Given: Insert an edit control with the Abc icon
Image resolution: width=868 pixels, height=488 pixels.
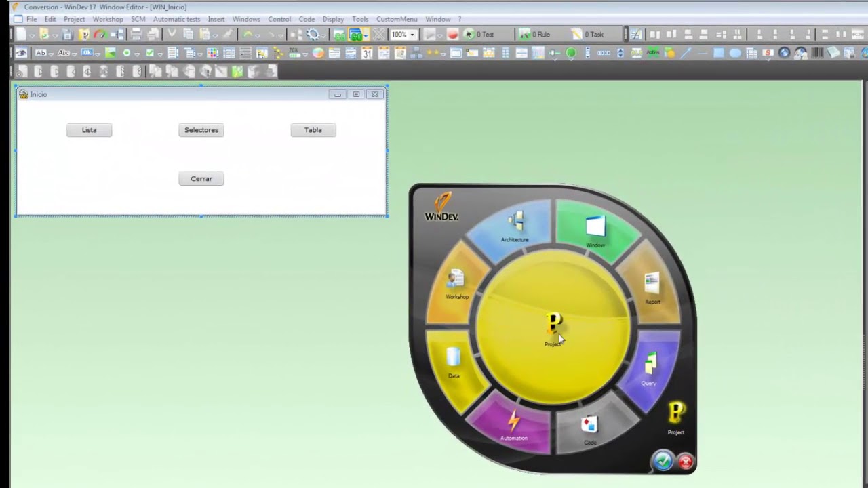Looking at the screenshot, I should coord(64,52).
